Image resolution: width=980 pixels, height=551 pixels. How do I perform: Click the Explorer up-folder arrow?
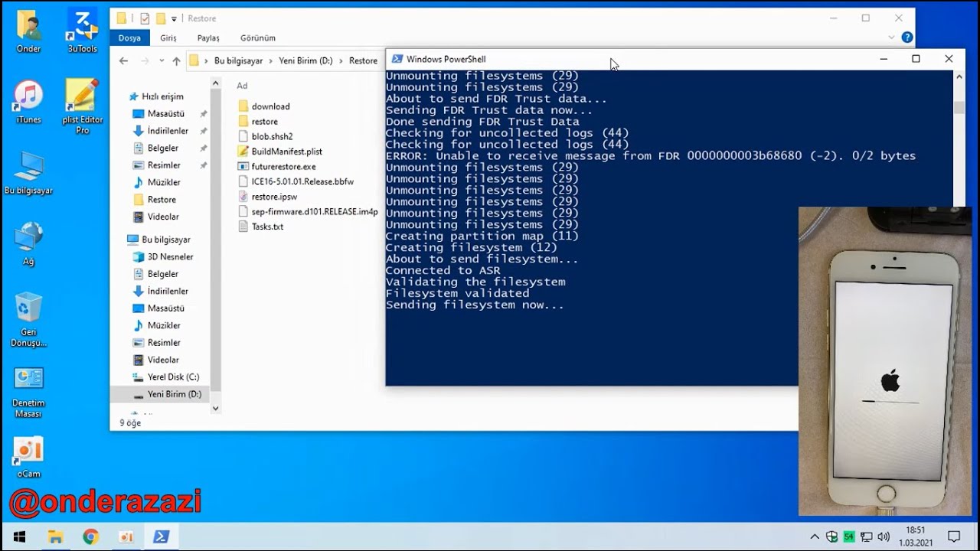[176, 61]
